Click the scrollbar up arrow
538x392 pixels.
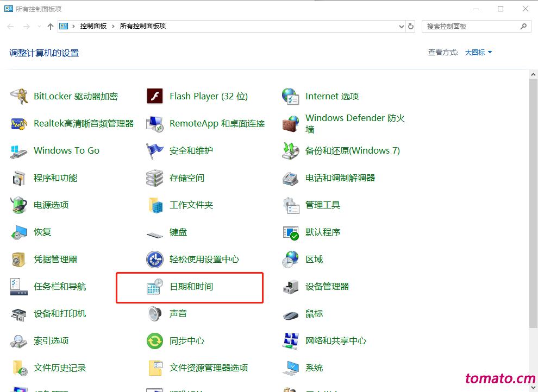tap(533, 74)
